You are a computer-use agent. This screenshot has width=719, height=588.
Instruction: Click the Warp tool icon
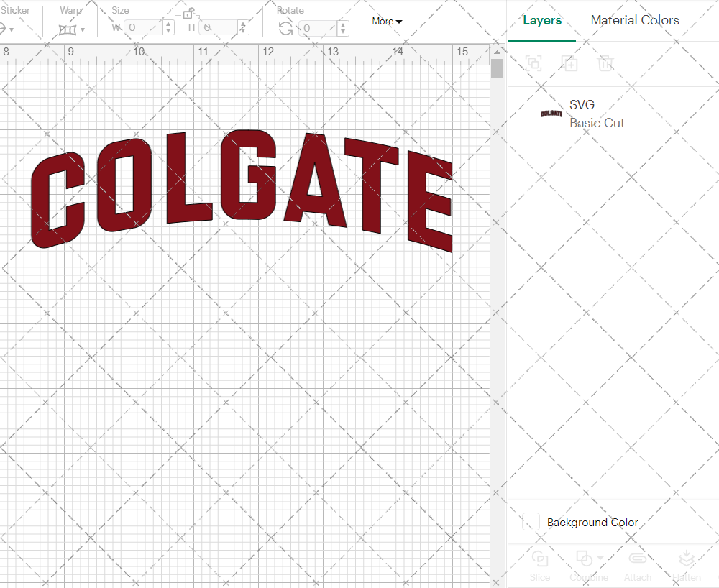[68, 29]
